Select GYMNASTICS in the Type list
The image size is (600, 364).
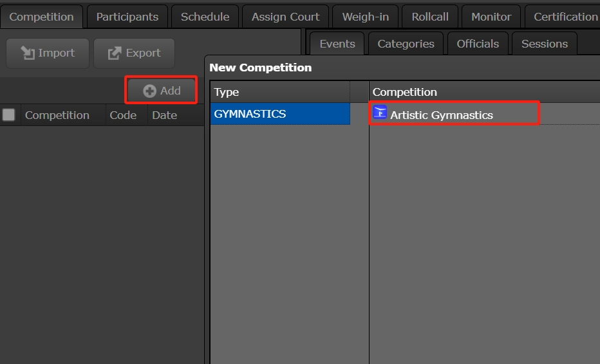click(x=250, y=114)
